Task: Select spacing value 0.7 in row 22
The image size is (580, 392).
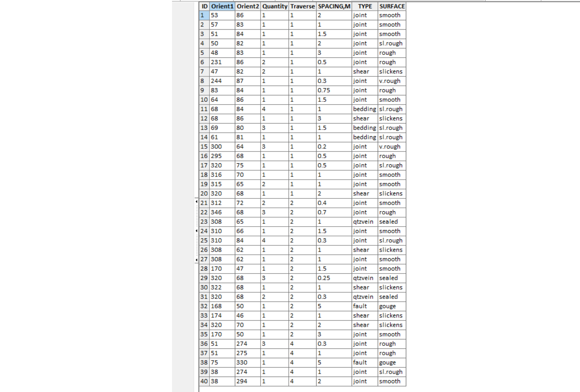Action: click(x=334, y=212)
